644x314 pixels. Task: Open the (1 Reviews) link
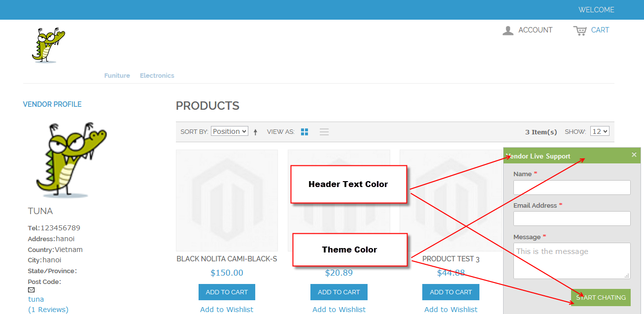(48, 310)
